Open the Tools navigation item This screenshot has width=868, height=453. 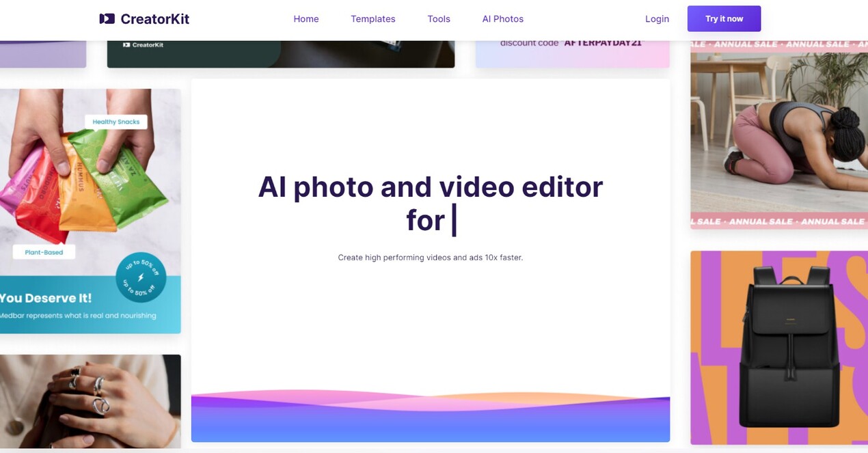[x=438, y=18]
